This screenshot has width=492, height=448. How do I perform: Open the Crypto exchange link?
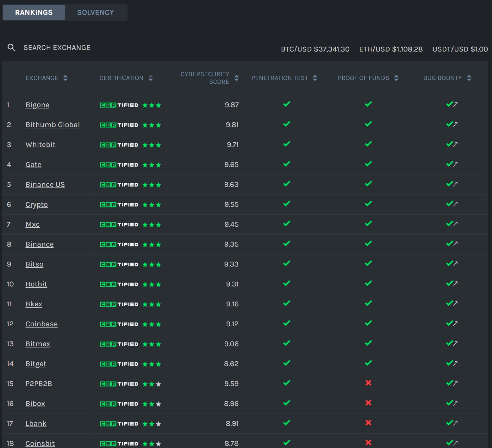click(36, 205)
